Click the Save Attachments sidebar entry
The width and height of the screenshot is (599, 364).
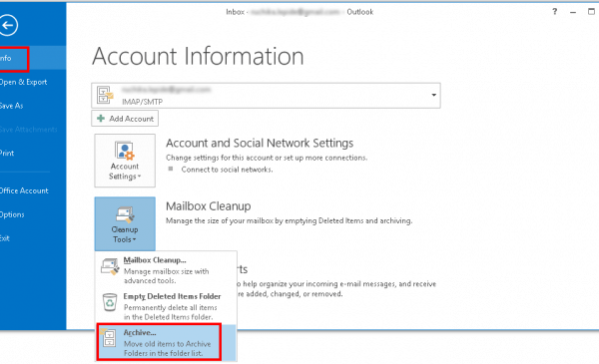point(29,130)
